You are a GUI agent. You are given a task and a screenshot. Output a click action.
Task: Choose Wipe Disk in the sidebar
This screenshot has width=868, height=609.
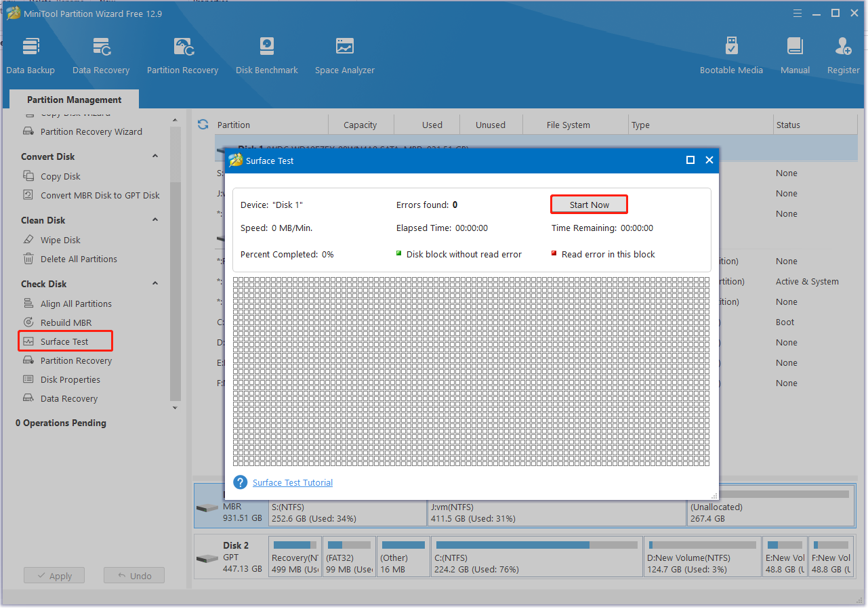point(60,240)
